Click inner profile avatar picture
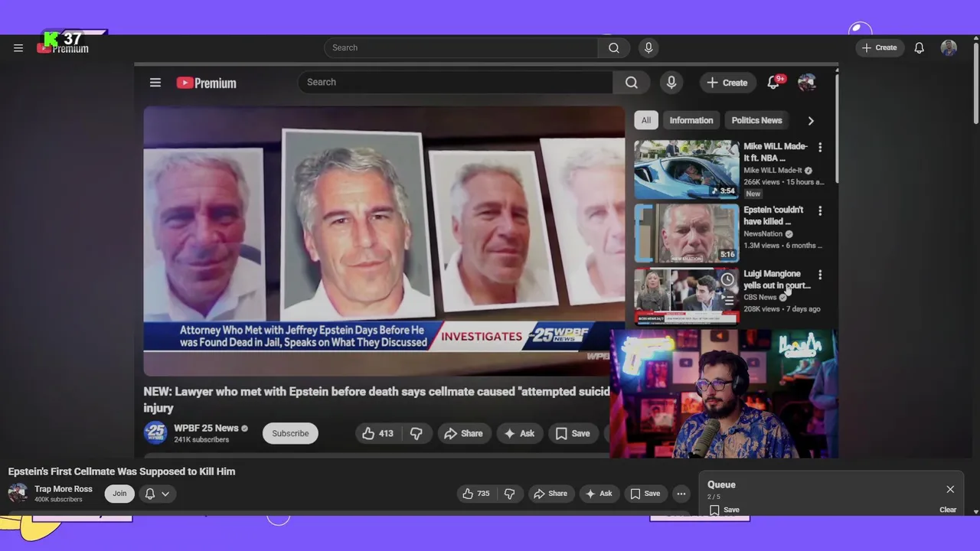The height and width of the screenshot is (551, 980). [807, 83]
